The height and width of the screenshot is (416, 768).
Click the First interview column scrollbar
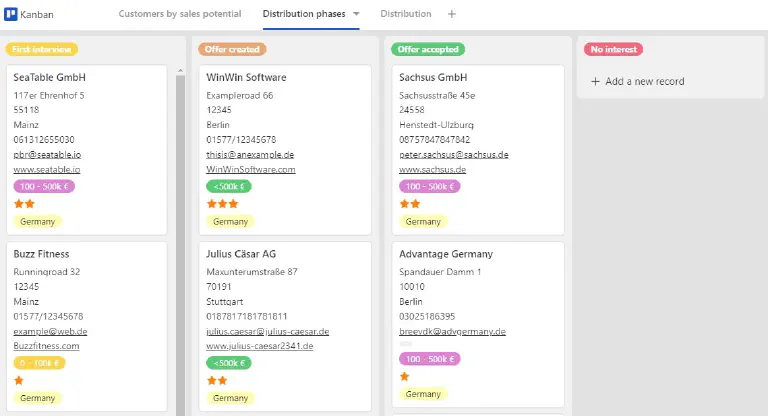tap(180, 245)
